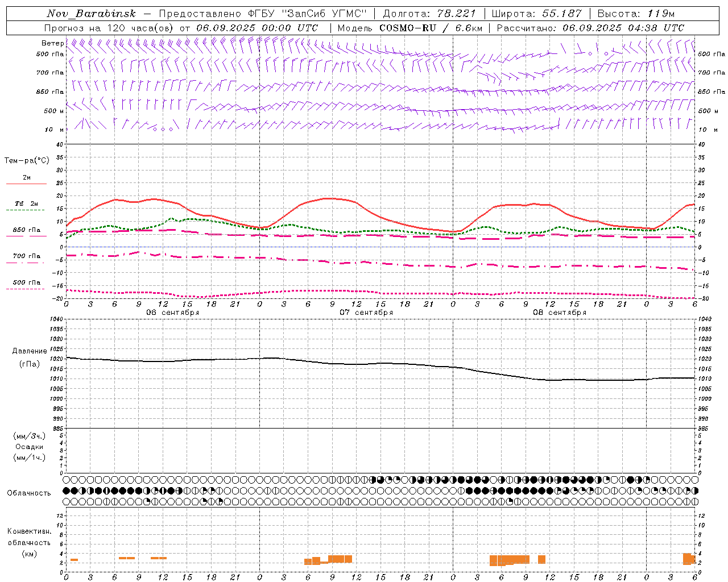
Task: Click the black pressure curve line
Action: [381, 363]
